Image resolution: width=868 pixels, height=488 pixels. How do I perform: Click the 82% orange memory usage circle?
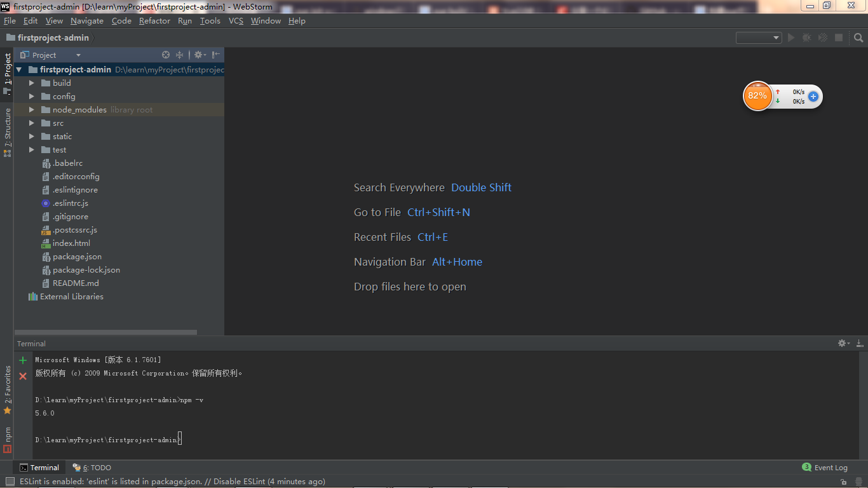(757, 96)
